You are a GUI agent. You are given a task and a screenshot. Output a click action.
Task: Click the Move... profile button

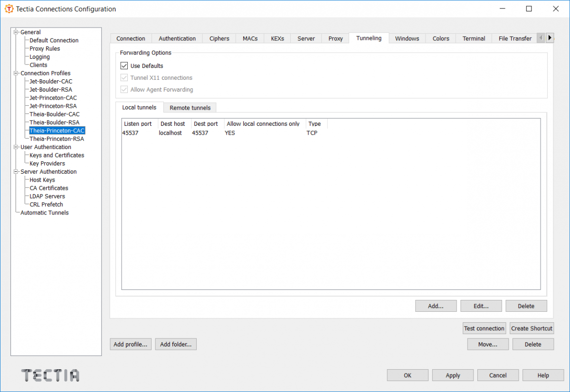coord(488,345)
